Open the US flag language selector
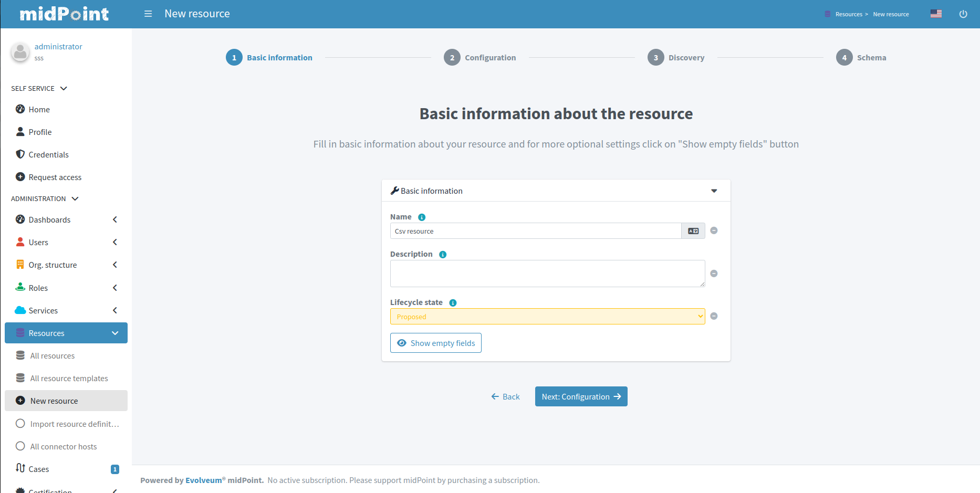 click(x=936, y=14)
